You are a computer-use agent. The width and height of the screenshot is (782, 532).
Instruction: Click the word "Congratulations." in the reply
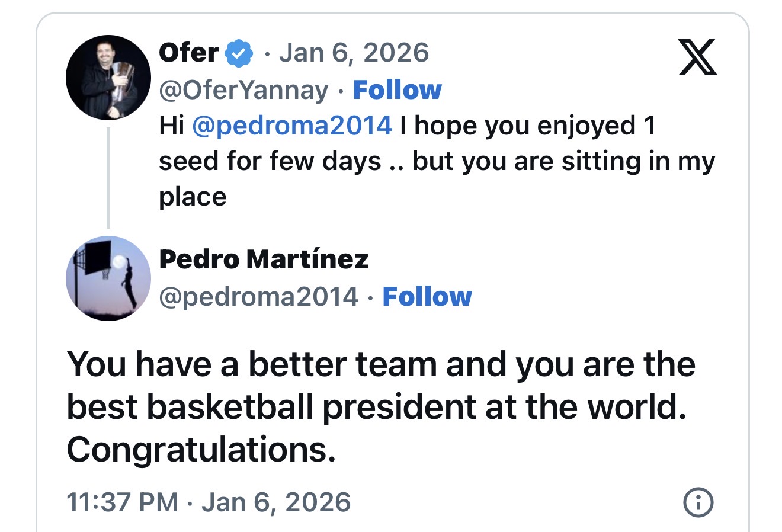coord(201,450)
